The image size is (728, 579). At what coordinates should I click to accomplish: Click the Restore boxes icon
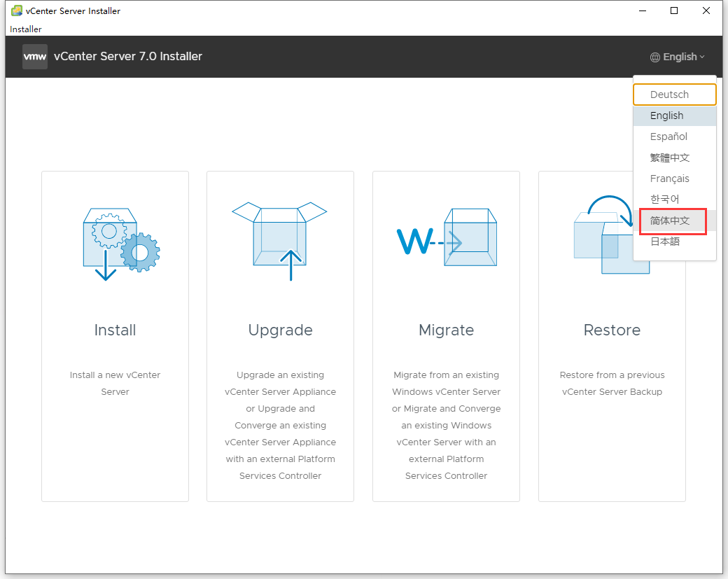tap(612, 235)
